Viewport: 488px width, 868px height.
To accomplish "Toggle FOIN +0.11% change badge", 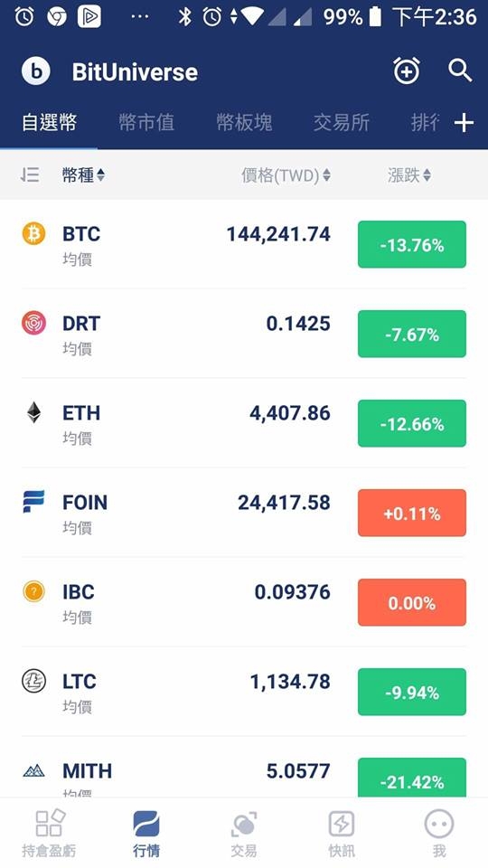I will point(412,513).
